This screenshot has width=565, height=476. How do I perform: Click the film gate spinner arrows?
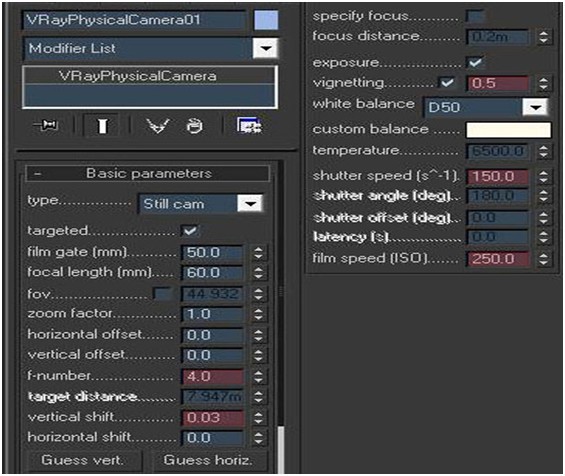(x=258, y=253)
